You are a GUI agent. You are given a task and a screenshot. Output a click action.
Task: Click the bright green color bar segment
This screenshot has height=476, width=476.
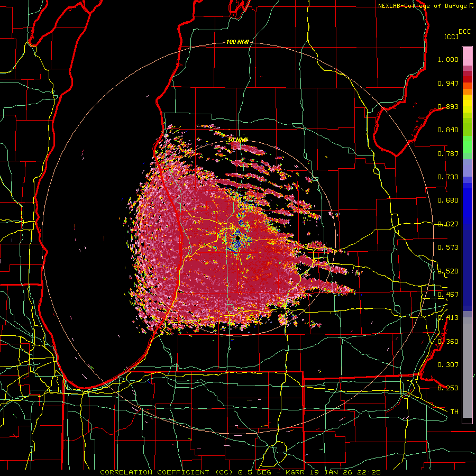467,144
